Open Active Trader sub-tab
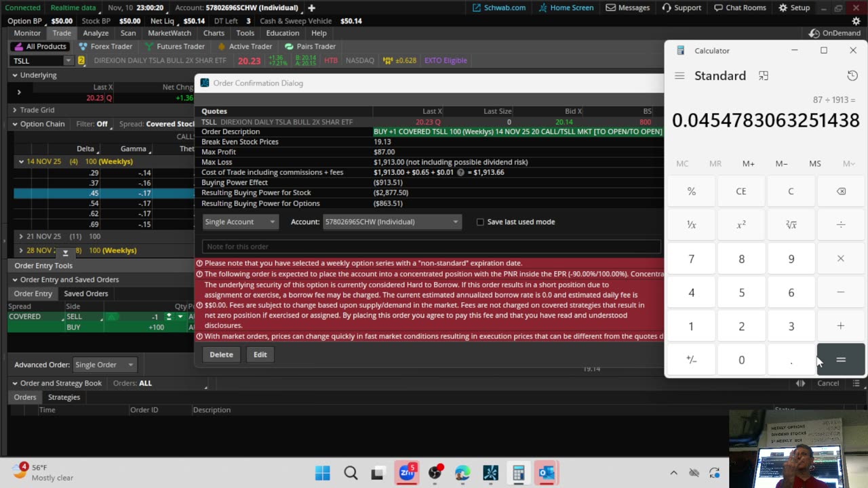The height and width of the screenshot is (488, 868). coord(244,46)
